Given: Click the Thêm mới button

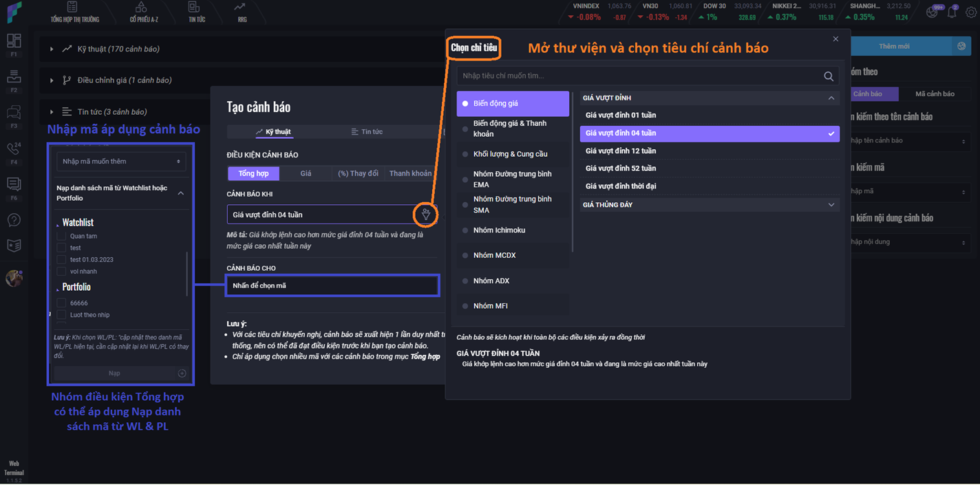Looking at the screenshot, I should [893, 46].
